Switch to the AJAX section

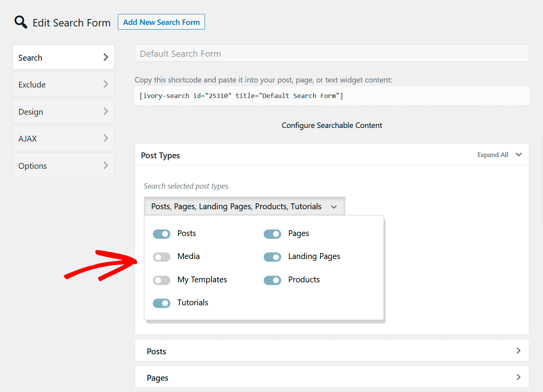(x=63, y=138)
